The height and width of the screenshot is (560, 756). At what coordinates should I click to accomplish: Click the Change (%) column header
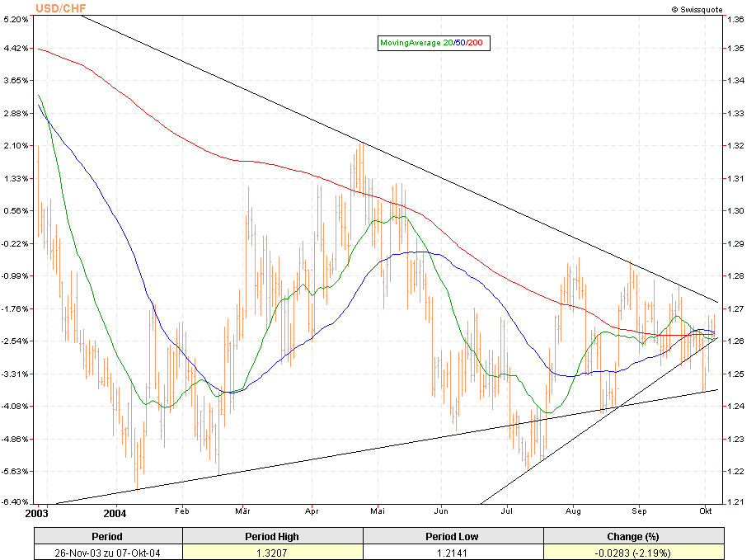click(x=633, y=536)
